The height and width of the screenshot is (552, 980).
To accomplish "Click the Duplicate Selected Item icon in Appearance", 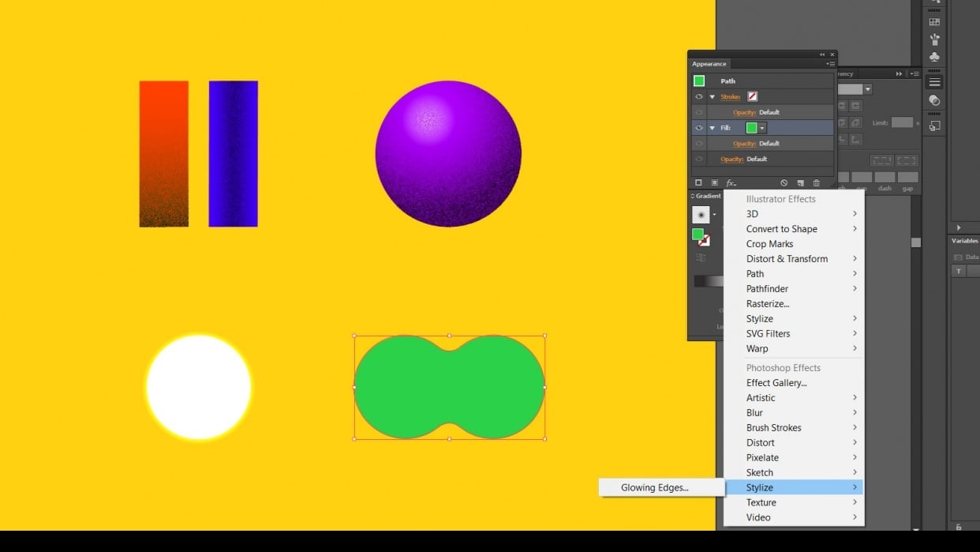I will click(x=801, y=182).
